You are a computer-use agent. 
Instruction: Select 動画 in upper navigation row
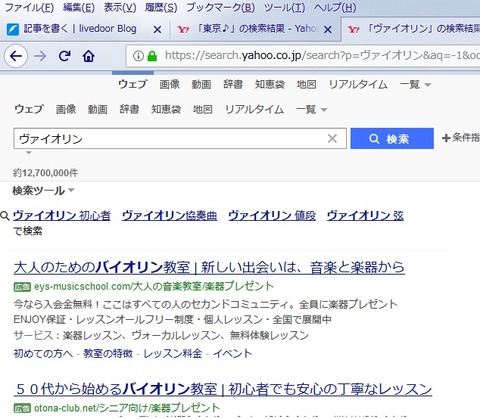tap(201, 85)
